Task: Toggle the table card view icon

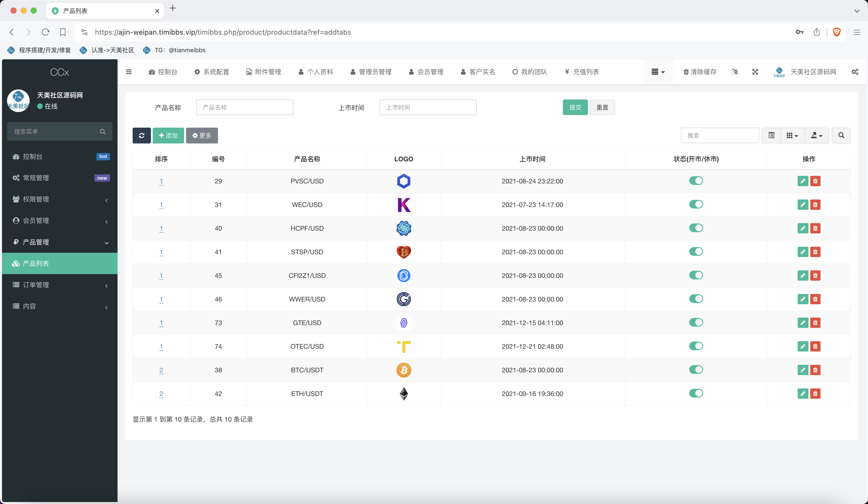Action: pos(772,135)
